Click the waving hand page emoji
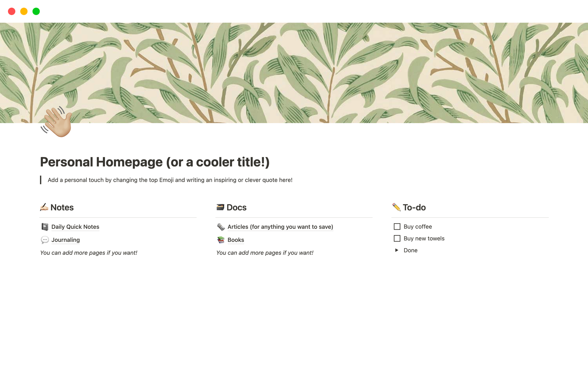 click(57, 122)
